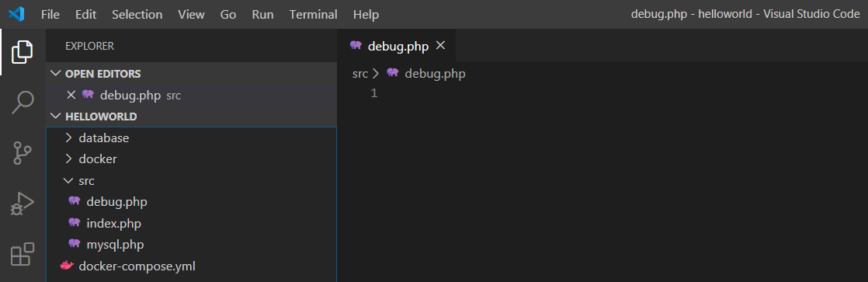
Task: Open the Edit menu
Action: (86, 15)
